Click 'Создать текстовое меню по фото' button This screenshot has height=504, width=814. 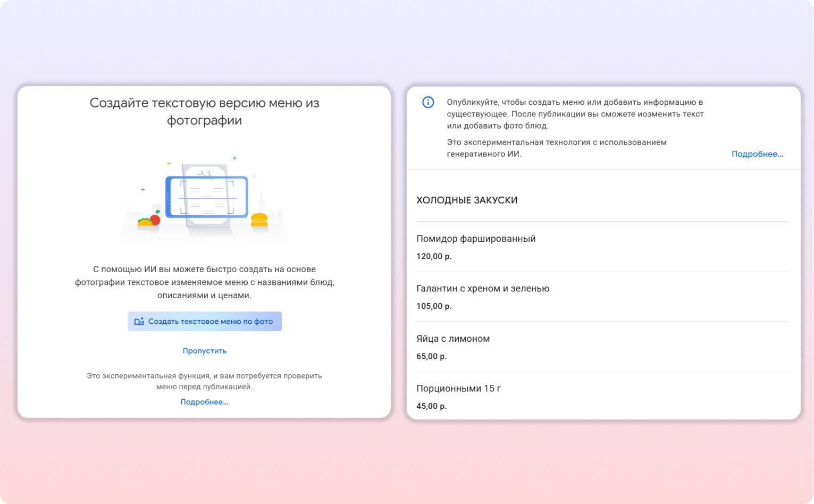click(205, 322)
